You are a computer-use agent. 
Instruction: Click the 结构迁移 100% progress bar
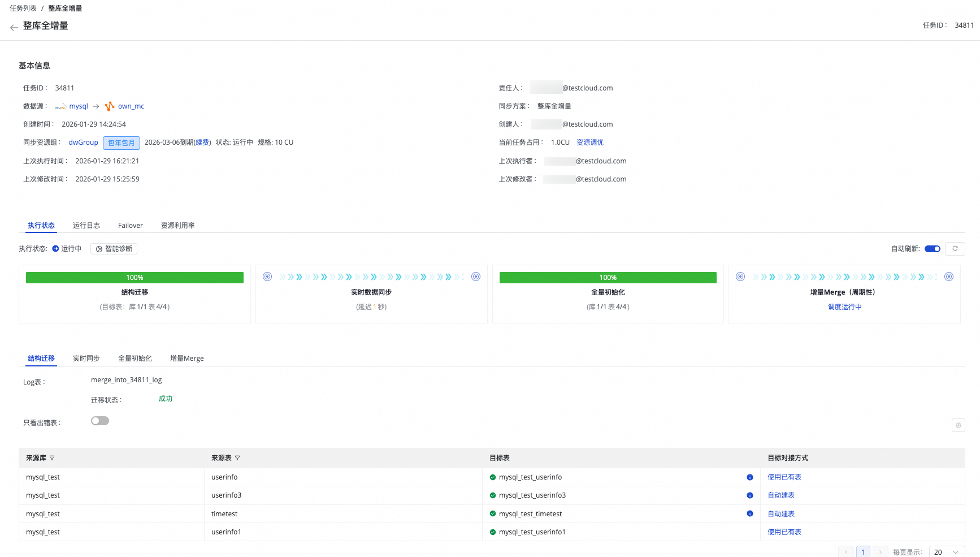click(x=135, y=278)
